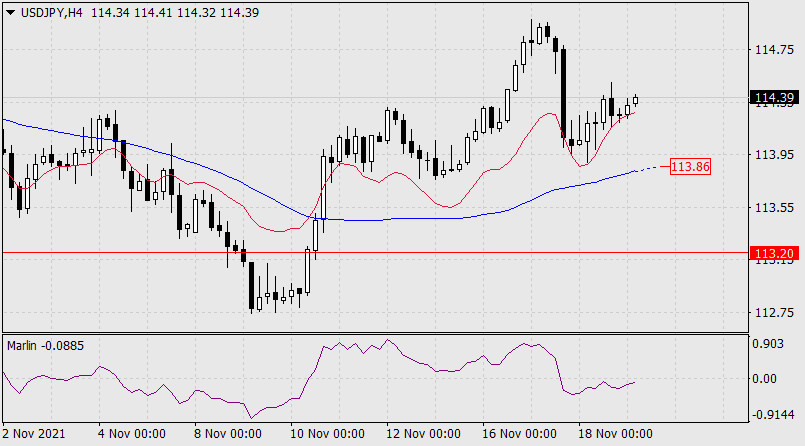Image resolution: width=805 pixels, height=446 pixels.
Task: Select the red 113.20 level label
Action: [x=774, y=253]
